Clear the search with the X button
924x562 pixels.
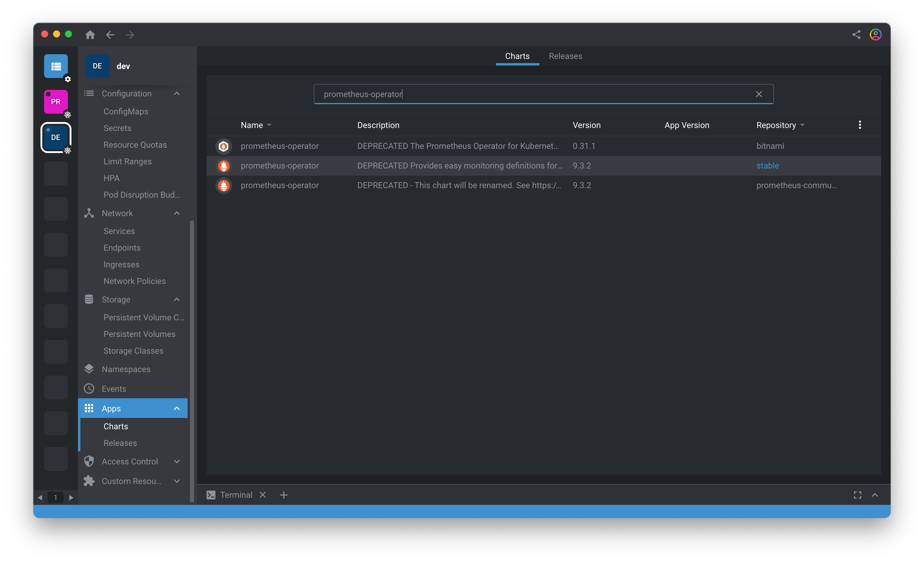758,94
